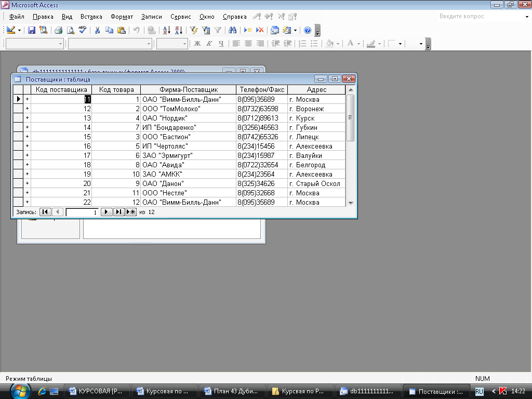
Task: Select the "Фирма-Поставщик" column header
Action: (x=188, y=89)
